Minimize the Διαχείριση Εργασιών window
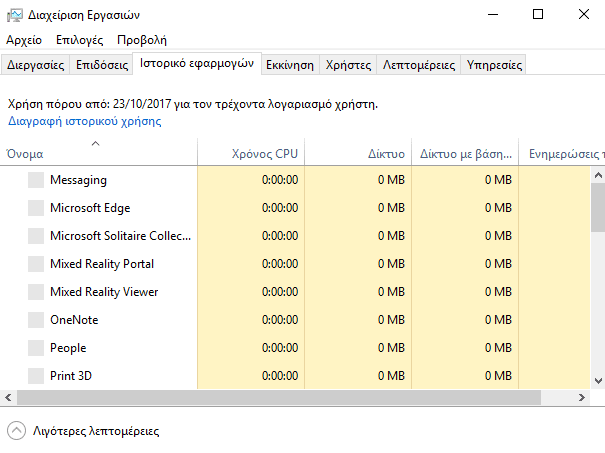The image size is (605, 453). (493, 15)
